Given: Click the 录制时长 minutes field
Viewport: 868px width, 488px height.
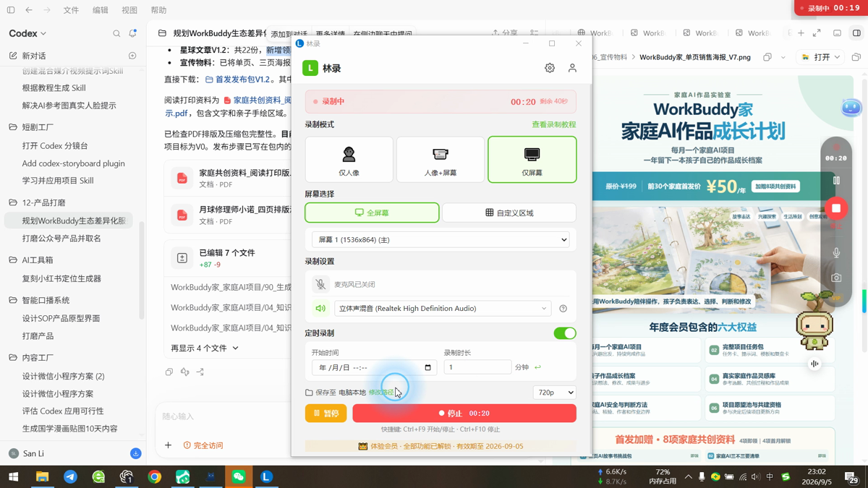Looking at the screenshot, I should pos(477,367).
